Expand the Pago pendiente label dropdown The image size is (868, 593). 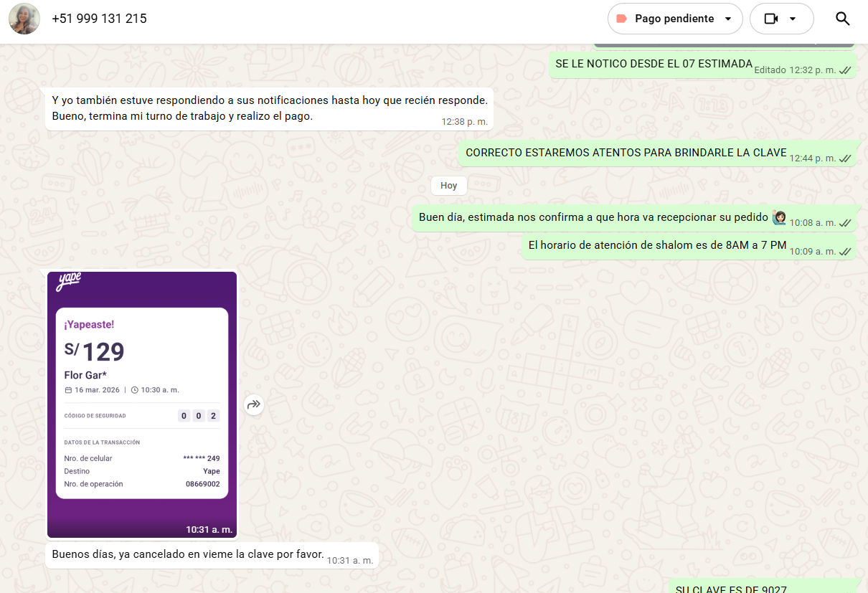pos(728,19)
